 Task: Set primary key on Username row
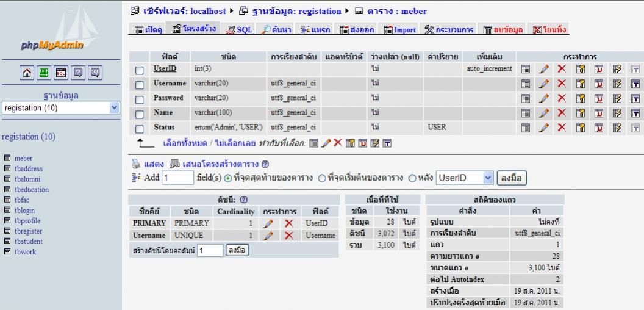coord(581,84)
